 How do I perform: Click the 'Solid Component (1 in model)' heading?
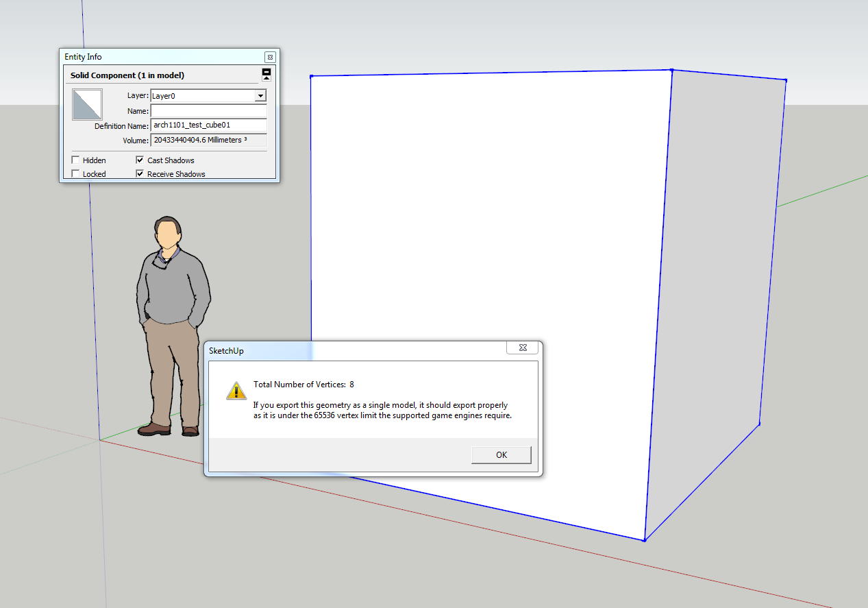[127, 75]
